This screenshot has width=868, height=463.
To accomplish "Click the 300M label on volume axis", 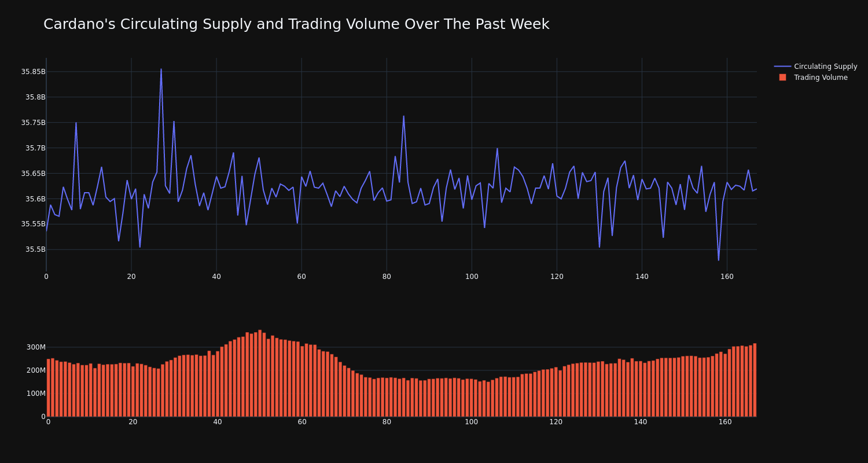I will (x=35, y=347).
